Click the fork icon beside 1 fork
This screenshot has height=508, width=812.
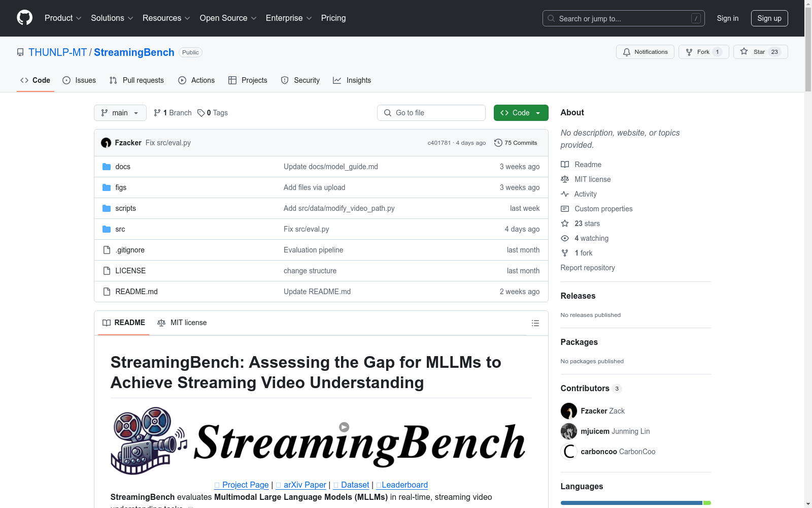tap(565, 253)
